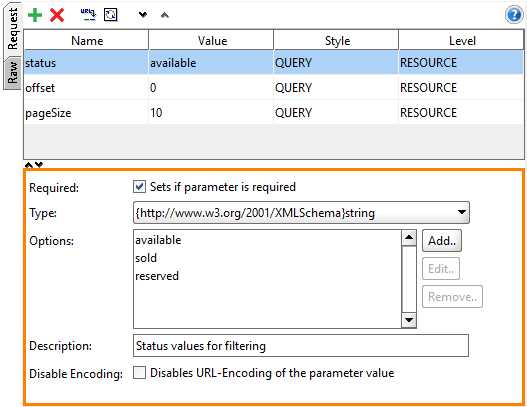Toggle the Required parameter checkbox
The image size is (527, 407).
(x=139, y=187)
